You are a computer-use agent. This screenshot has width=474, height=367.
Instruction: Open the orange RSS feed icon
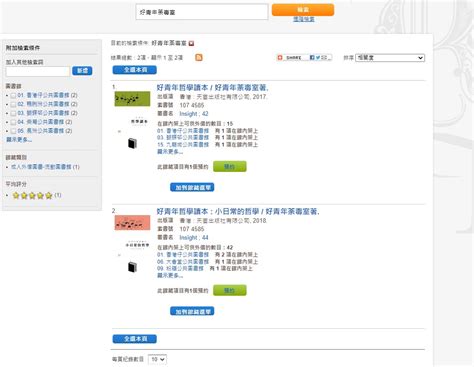coord(199,57)
